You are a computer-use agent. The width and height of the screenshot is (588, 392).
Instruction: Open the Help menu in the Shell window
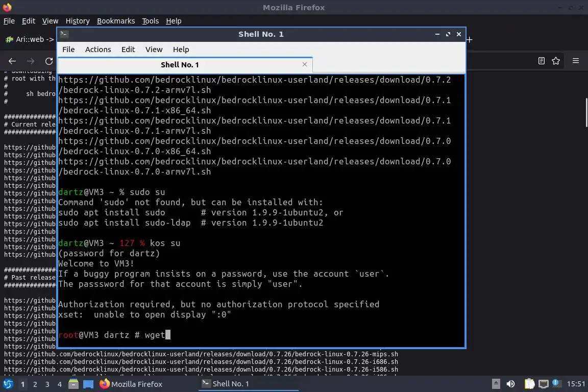(x=181, y=50)
